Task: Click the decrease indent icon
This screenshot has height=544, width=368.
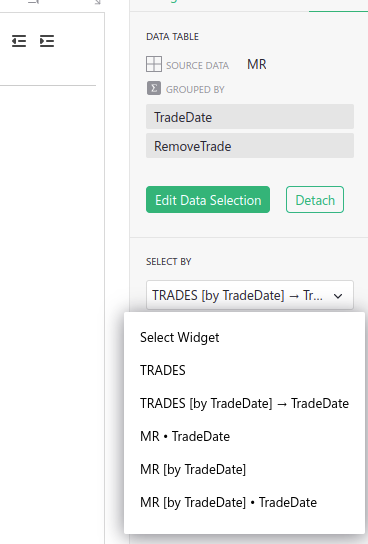Action: click(19, 41)
